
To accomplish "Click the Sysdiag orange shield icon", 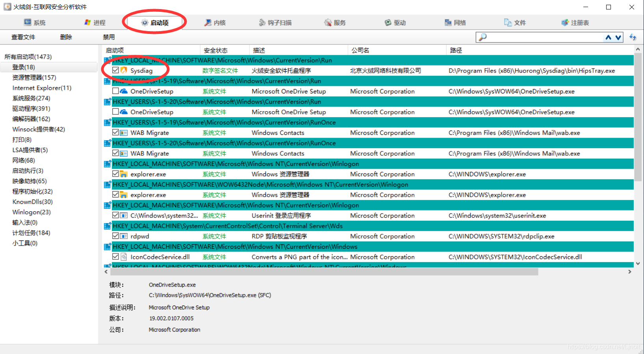I will coord(124,70).
